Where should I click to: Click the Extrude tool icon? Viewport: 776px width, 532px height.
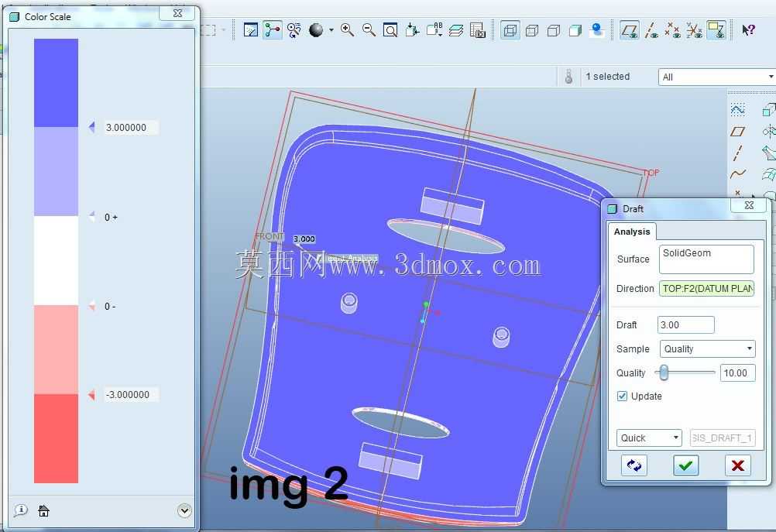[x=769, y=109]
